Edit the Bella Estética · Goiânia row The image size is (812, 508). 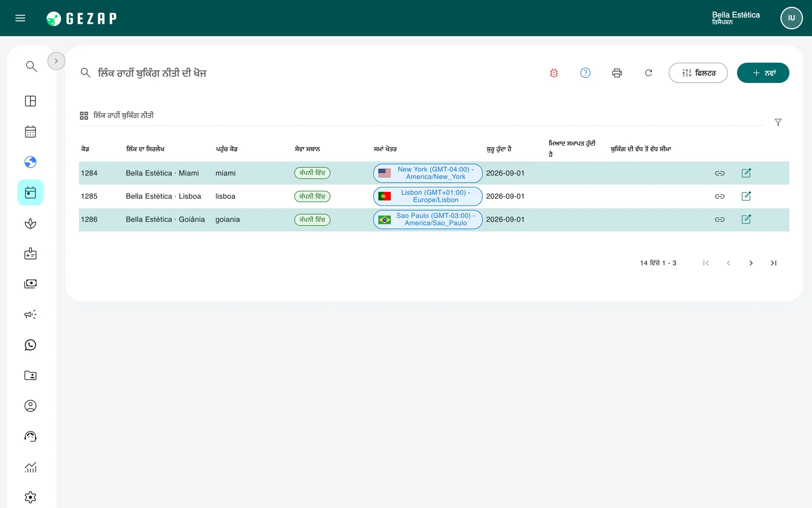(746, 219)
